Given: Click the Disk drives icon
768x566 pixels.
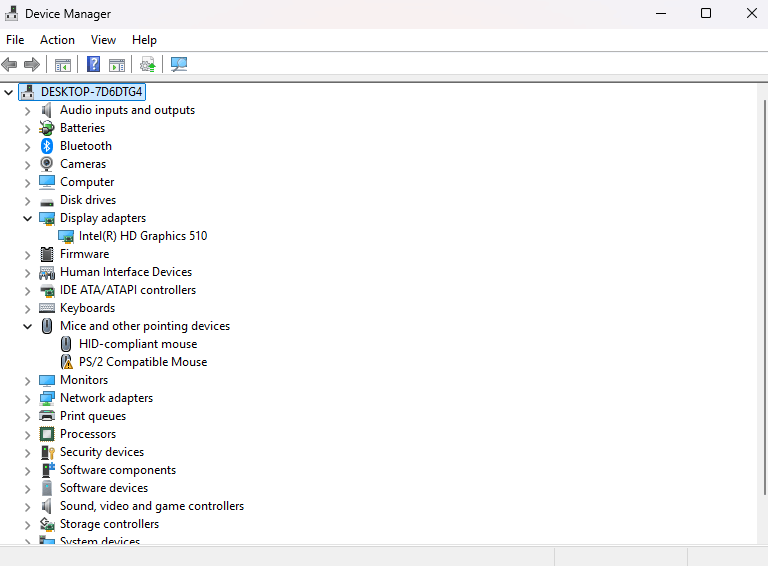Looking at the screenshot, I should coord(47,202).
